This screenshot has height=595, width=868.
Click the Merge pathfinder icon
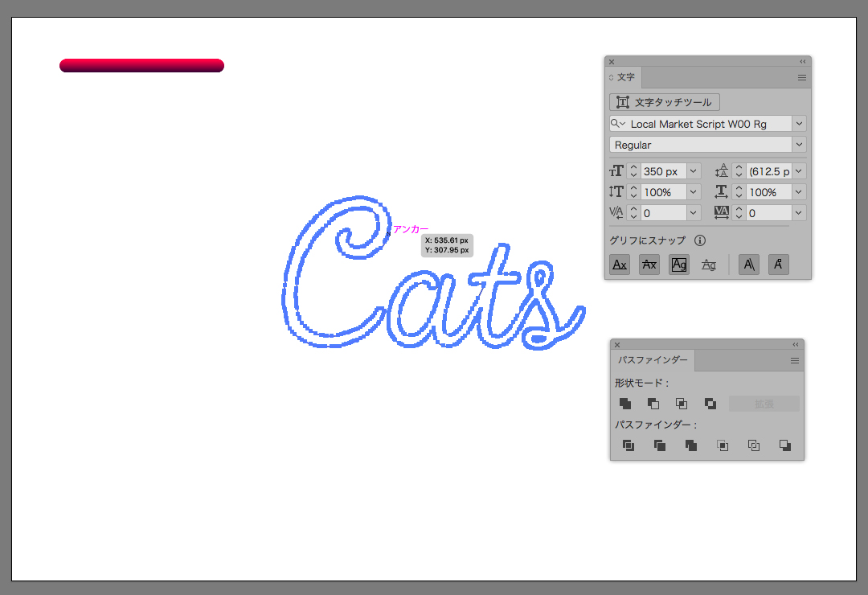(691, 445)
